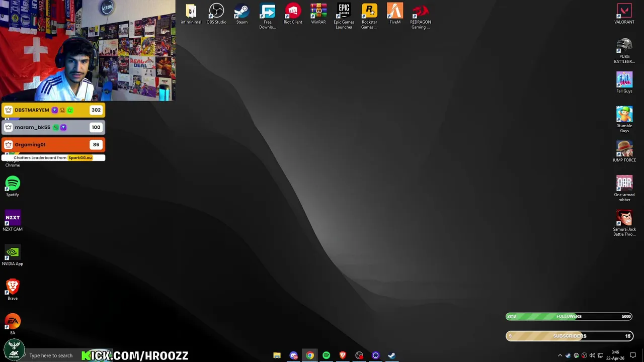
Task: Open the EA app desktop shortcut
Action: tap(13, 324)
